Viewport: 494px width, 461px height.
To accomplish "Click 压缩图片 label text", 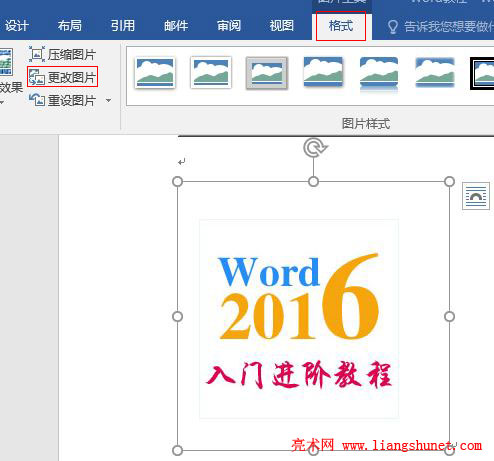I will point(72,55).
